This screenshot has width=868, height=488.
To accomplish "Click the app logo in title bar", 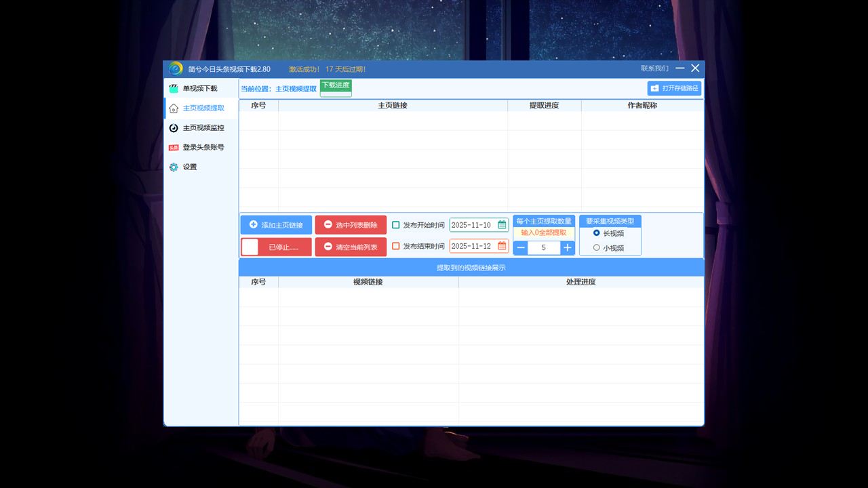I will pos(176,68).
